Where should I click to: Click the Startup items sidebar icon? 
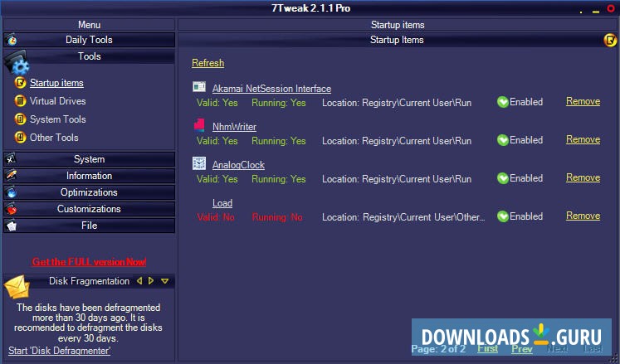point(20,83)
